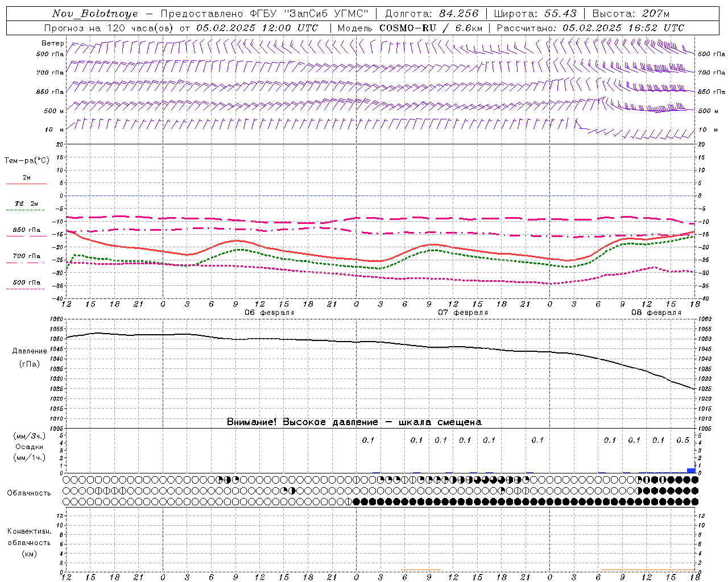Select the Высота: 207м field
This screenshot has width=728, height=582.
(631, 14)
